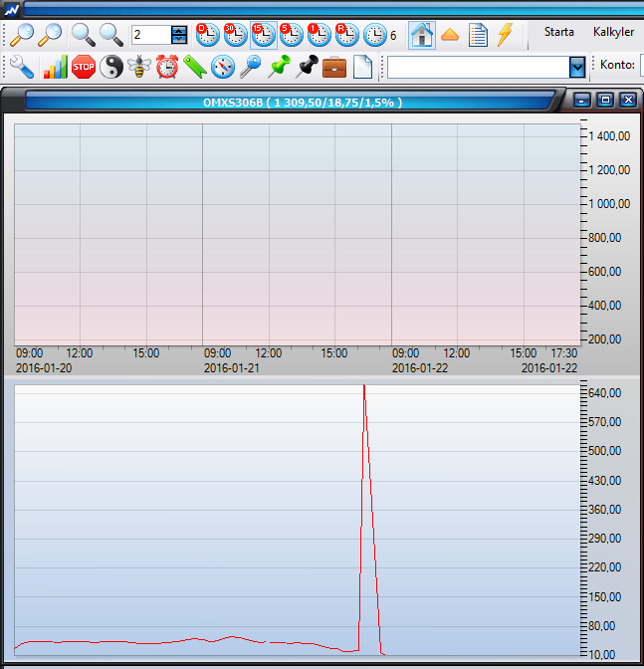Click the wrench settings icon
Image resolution: width=644 pixels, height=669 pixels.
(x=21, y=68)
